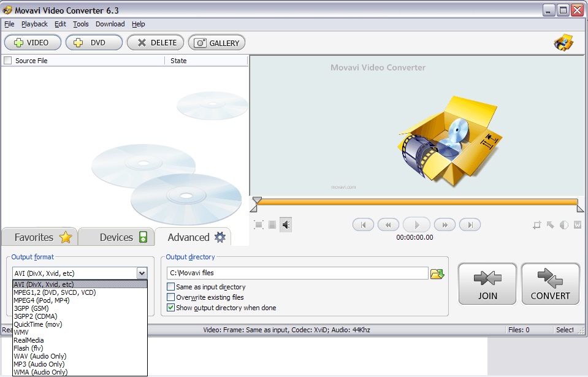Click the JOIN button
Image resolution: width=588 pixels, height=377 pixels.
(487, 283)
